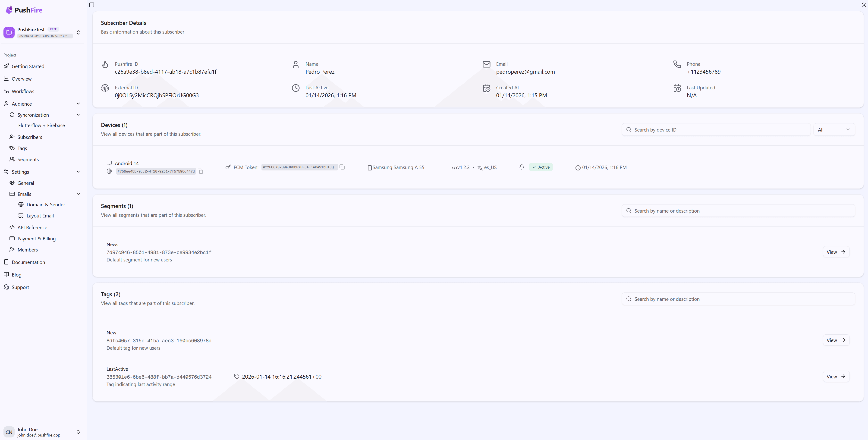The image size is (868, 440).
Task: Open the John Doe account menu
Action: click(x=42, y=432)
